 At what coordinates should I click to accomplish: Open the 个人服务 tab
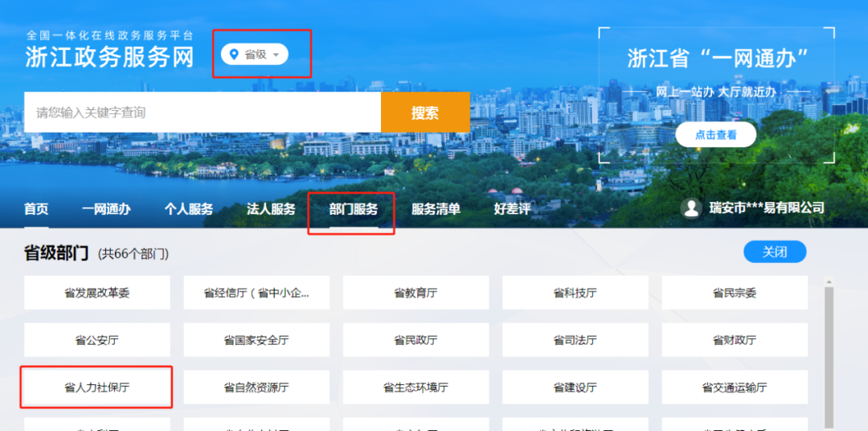coord(189,209)
